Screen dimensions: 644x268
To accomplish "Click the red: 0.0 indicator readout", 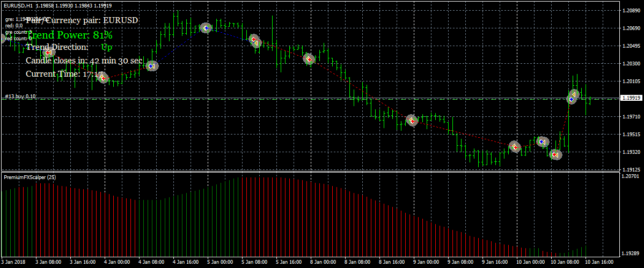I will pos(13,25).
